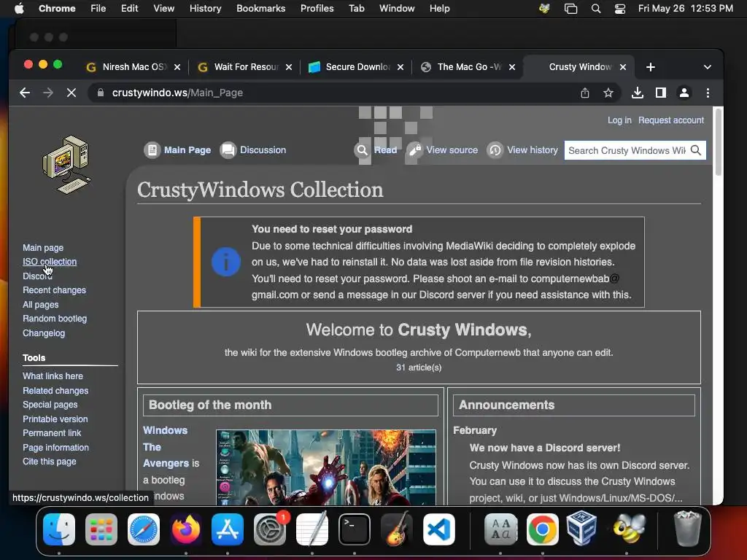Click the Request account link
Screen dimensions: 747x560
coord(671,120)
